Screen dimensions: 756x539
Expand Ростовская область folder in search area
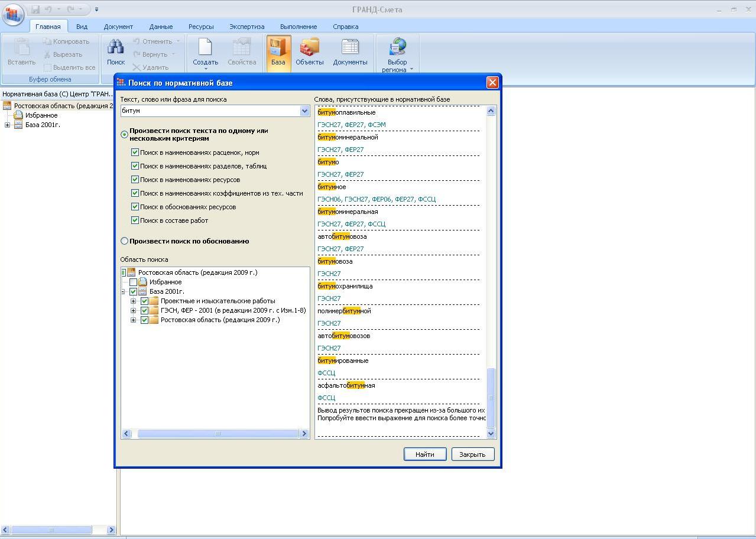133,320
